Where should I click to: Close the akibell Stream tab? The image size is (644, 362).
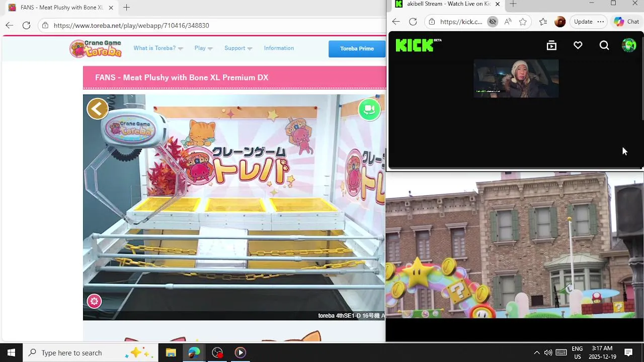pos(498,4)
